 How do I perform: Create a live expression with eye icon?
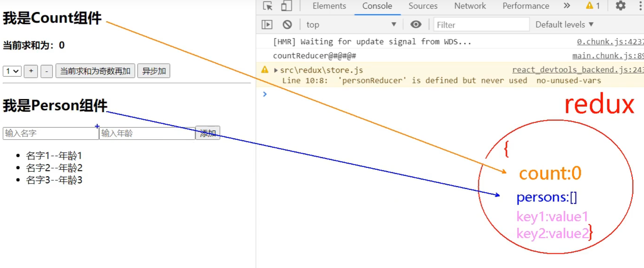(x=416, y=24)
